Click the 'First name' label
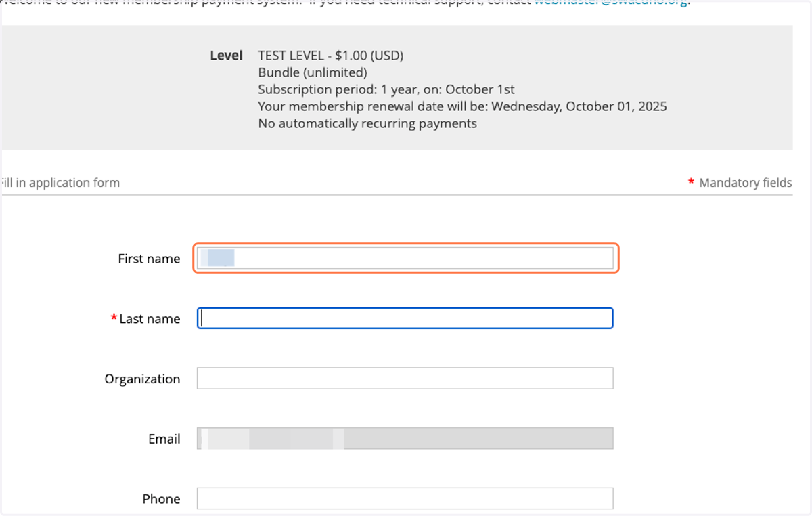The width and height of the screenshot is (812, 516). pos(149,259)
